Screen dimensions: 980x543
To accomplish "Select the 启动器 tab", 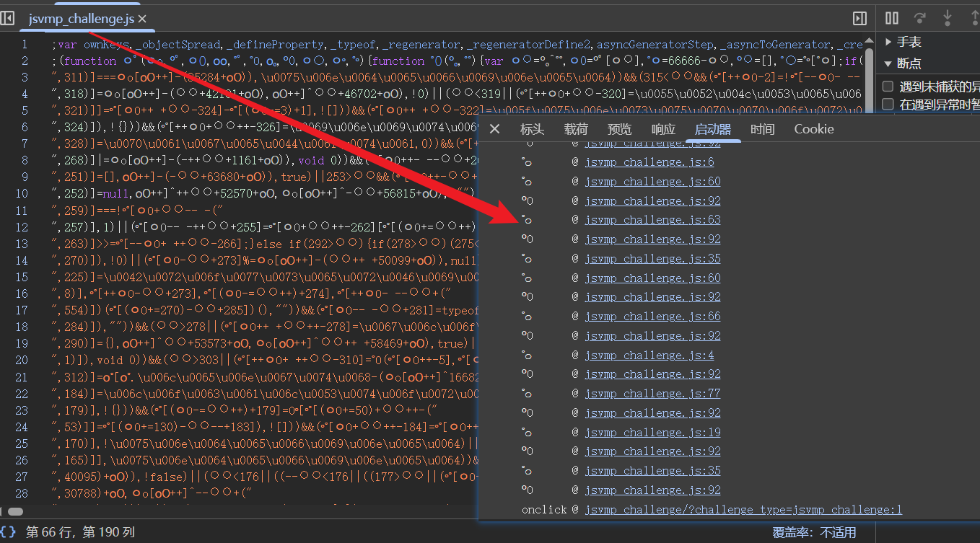I will (x=713, y=129).
